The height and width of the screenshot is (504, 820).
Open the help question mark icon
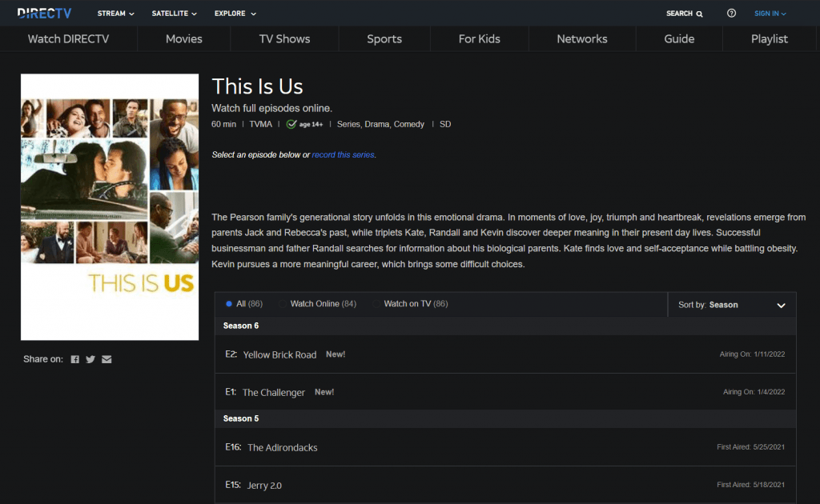pos(731,13)
